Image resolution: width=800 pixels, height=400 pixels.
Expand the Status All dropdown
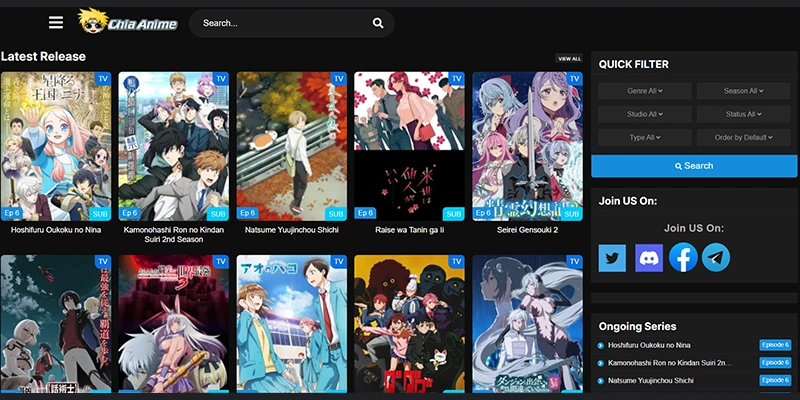743,114
